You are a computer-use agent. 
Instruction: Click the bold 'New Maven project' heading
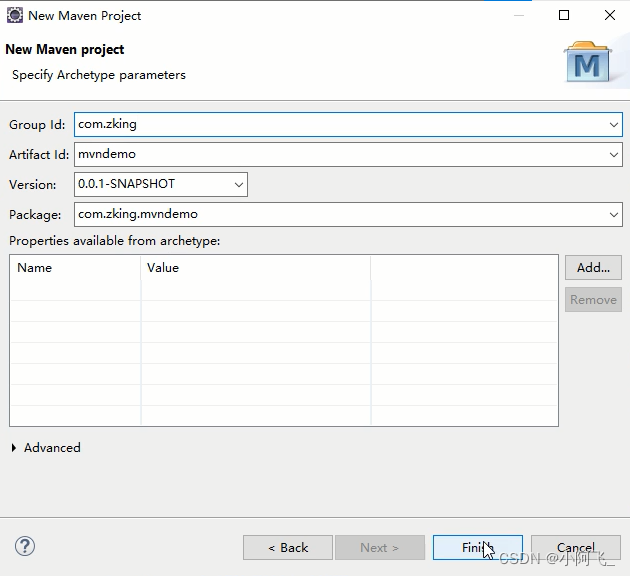[65, 49]
